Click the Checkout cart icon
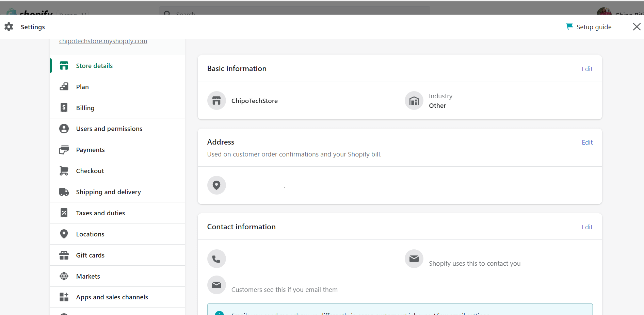Screen dimensions: 644x315 coord(64,171)
